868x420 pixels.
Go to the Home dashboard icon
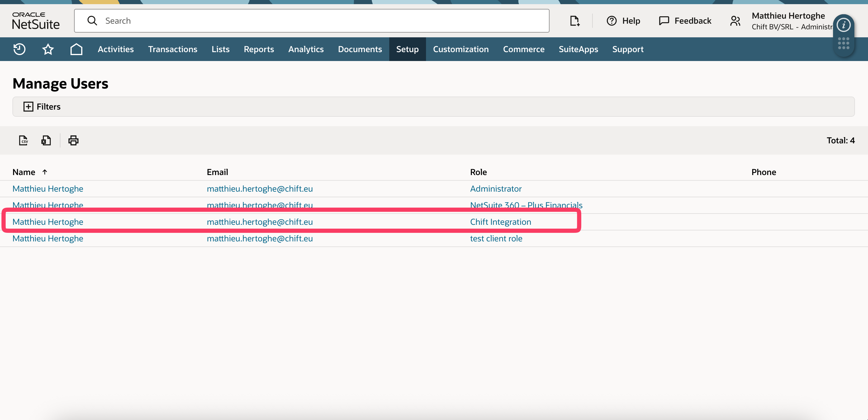76,49
